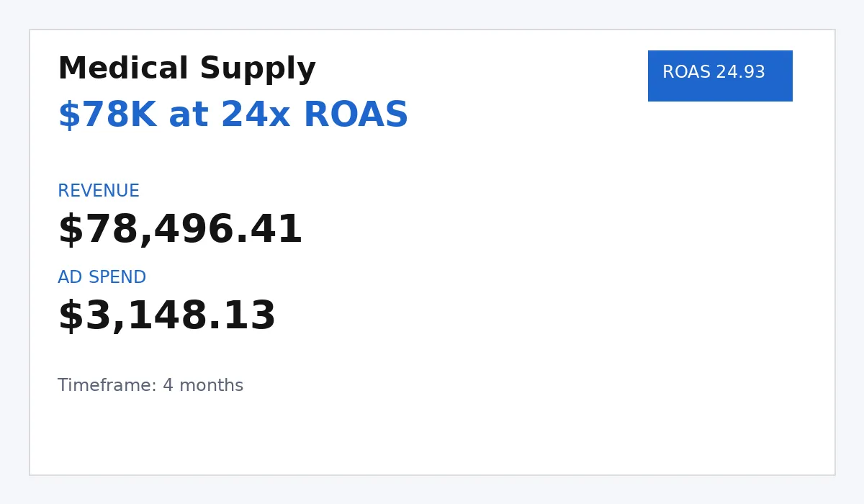Click the word "ROAS" in the headline
Screen dimensions: 864x504
[x=356, y=116]
